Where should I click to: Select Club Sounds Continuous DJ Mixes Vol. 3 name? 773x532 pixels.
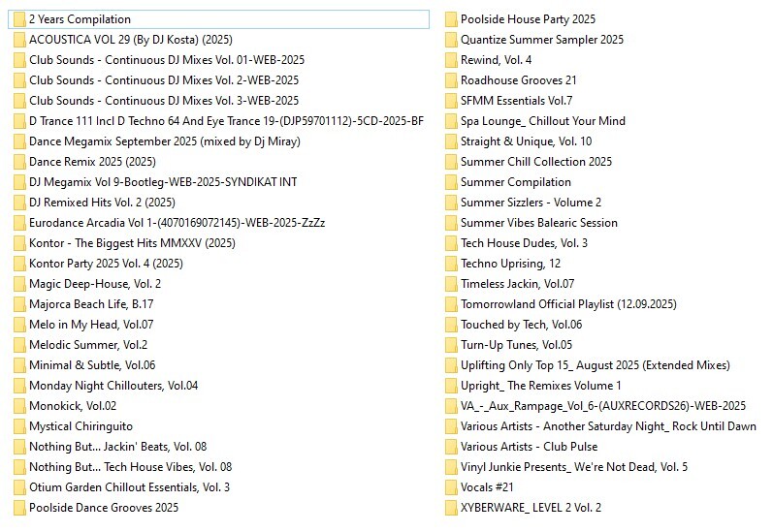[x=164, y=101]
